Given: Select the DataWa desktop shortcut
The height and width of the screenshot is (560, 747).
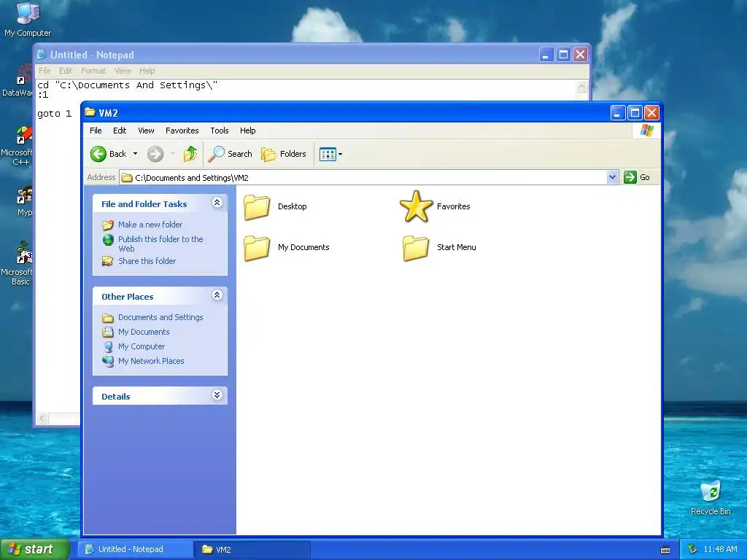Looking at the screenshot, I should pos(18,80).
